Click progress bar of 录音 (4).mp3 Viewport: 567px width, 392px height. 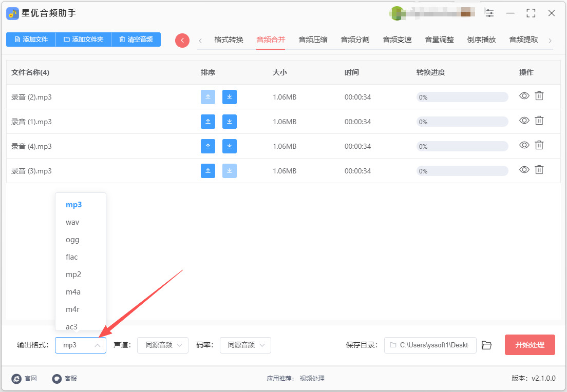click(x=462, y=146)
